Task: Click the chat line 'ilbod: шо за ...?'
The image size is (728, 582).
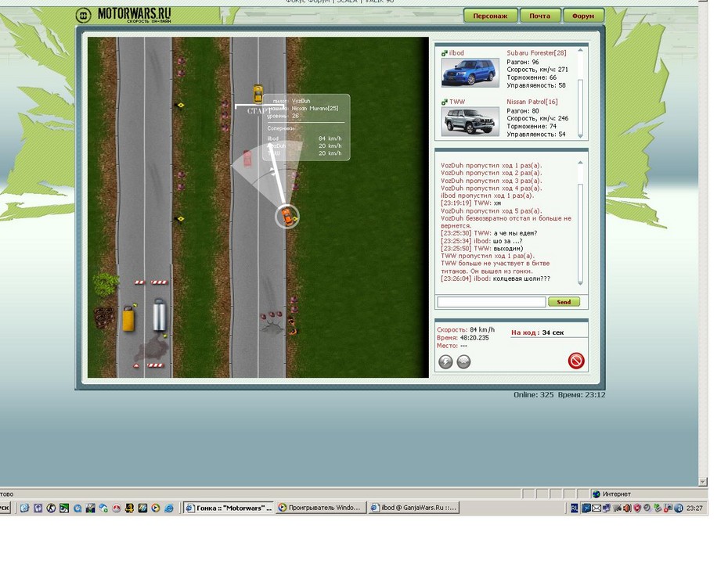Action: 481,241
